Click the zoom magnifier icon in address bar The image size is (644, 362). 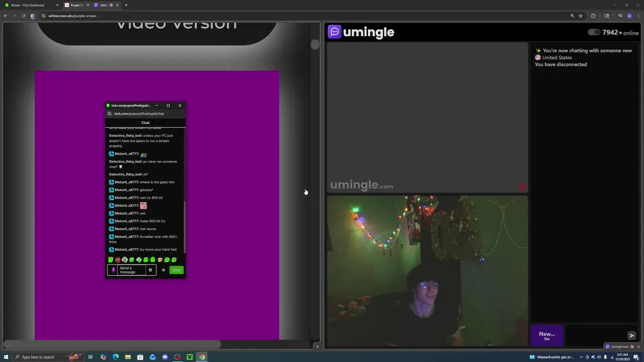point(572,16)
